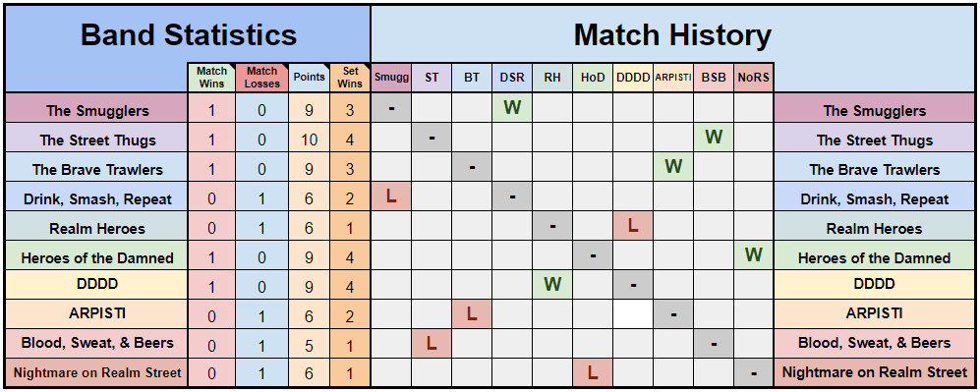Click the left Heroes of the Damned label
The height and width of the screenshot is (392, 980).
click(97, 255)
